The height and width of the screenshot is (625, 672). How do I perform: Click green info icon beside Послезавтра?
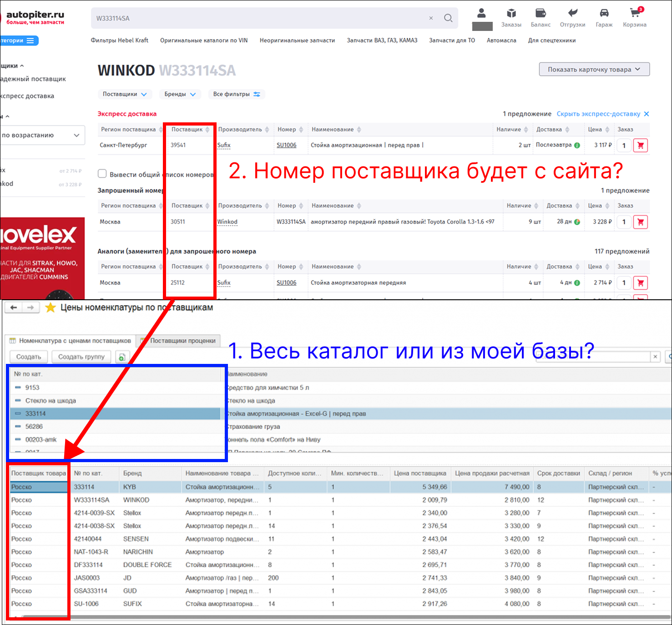[577, 146]
